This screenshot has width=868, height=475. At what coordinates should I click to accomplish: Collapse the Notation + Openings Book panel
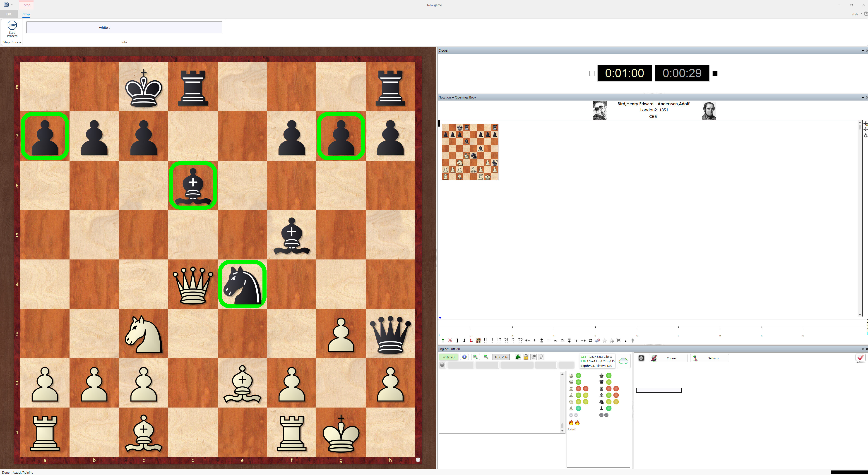click(x=862, y=97)
